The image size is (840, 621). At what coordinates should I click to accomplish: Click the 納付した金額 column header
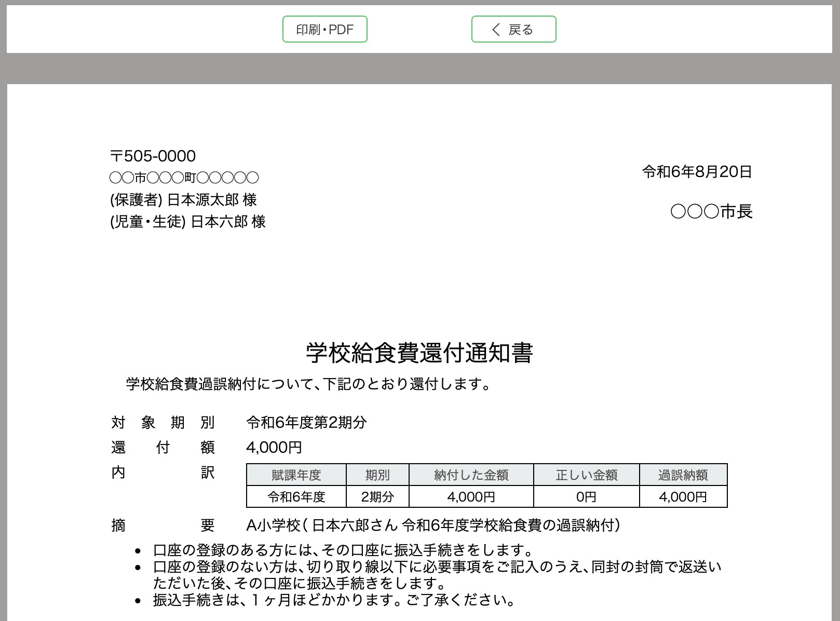[471, 475]
